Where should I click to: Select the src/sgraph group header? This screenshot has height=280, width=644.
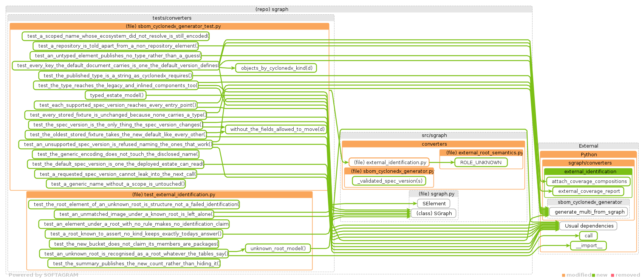433,135
